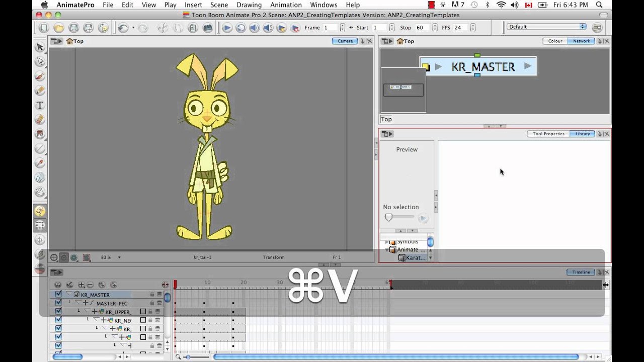Screen dimensions: 644x362
Task: Choose the Select arrow tool
Action: [x=40, y=47]
